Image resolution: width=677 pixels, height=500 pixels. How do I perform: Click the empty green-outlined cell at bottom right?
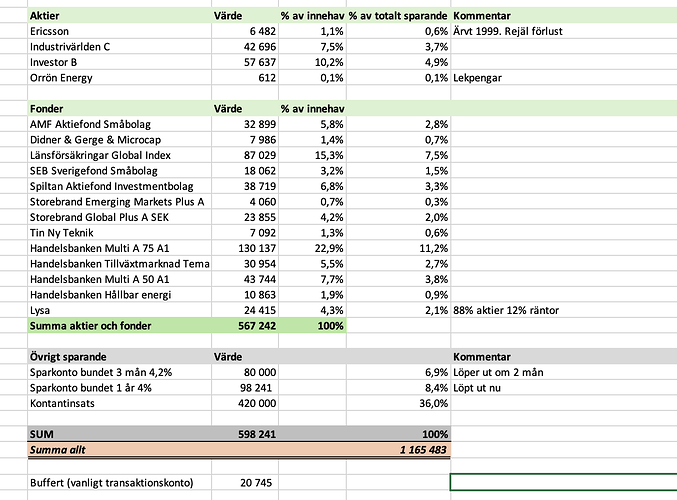563,482
